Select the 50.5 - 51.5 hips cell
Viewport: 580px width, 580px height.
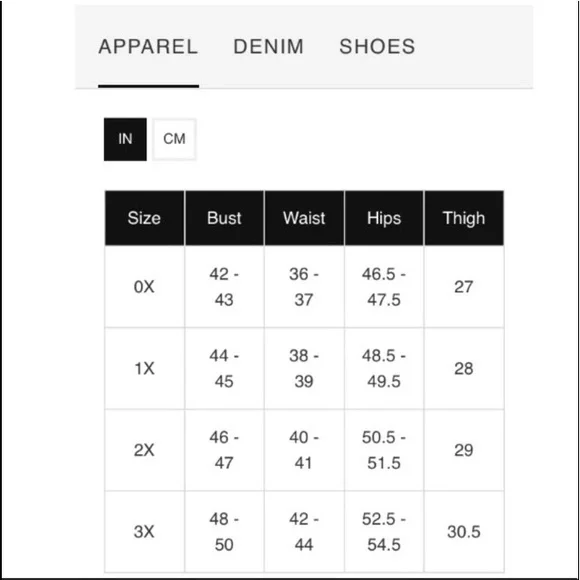384,450
